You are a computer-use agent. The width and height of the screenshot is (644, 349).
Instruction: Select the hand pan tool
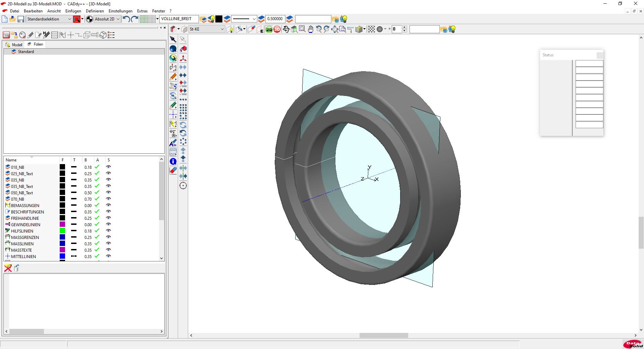click(x=311, y=30)
